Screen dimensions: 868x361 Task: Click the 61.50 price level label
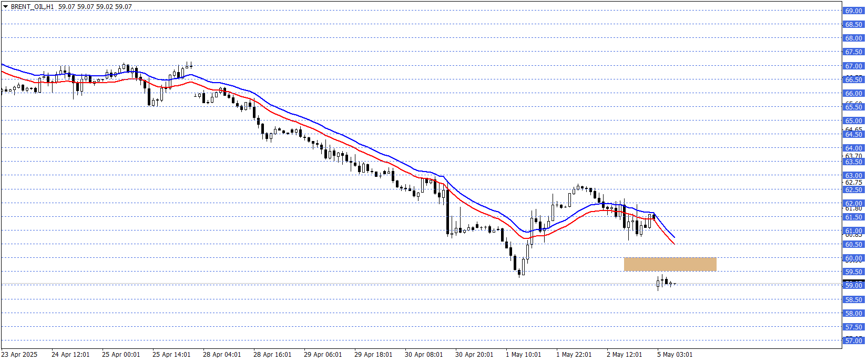853,217
